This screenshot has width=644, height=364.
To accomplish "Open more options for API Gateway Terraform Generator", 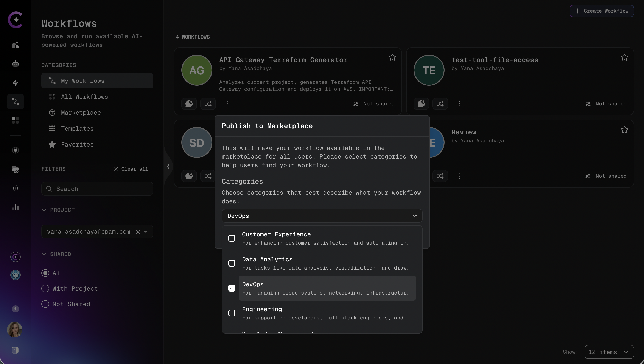I will point(227,103).
